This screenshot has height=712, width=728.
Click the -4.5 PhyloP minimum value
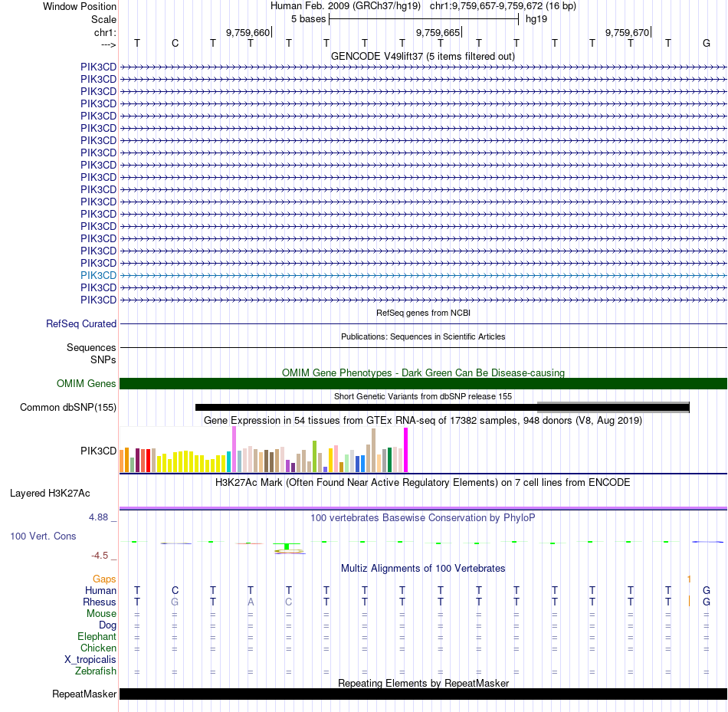tap(100, 556)
